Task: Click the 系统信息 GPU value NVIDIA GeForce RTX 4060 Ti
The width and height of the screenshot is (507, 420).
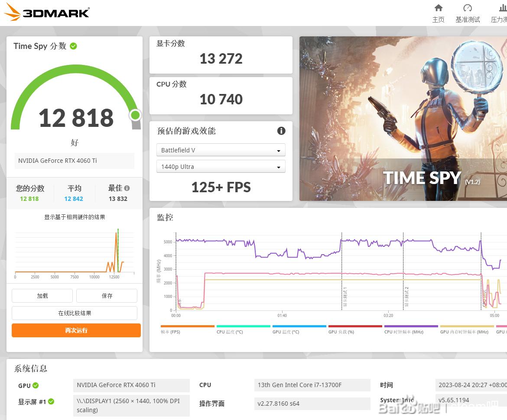Action: pyautogui.click(x=131, y=385)
